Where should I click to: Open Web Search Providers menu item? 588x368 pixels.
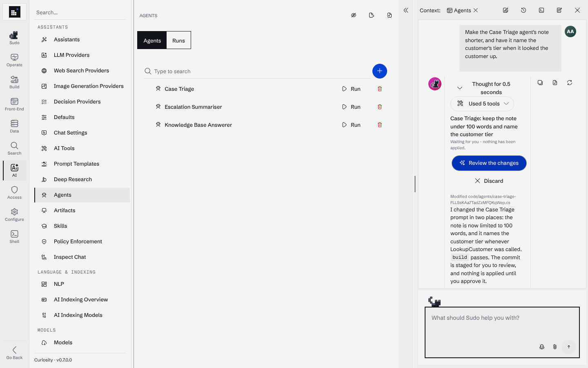82,71
